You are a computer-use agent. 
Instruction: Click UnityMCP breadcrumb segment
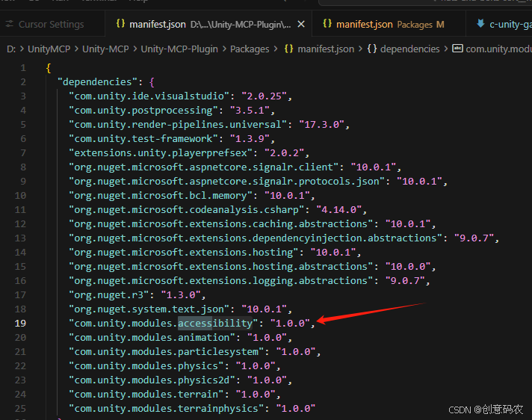coord(49,49)
